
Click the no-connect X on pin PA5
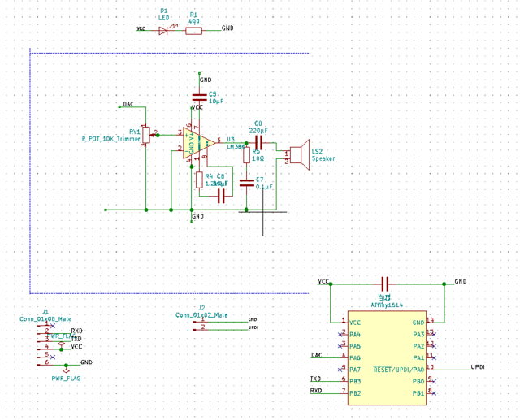point(340,346)
